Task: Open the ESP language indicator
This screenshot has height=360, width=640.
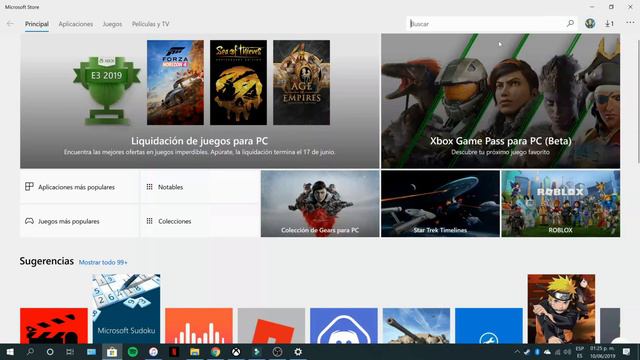Action: (580, 352)
